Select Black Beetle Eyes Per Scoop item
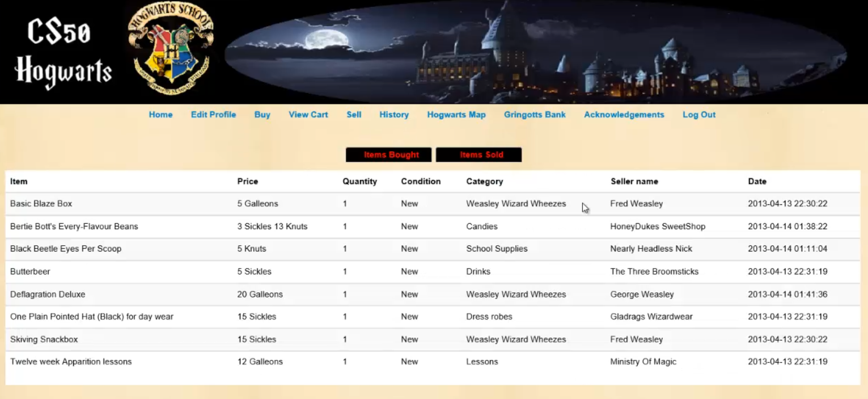The width and height of the screenshot is (868, 399). tap(66, 249)
